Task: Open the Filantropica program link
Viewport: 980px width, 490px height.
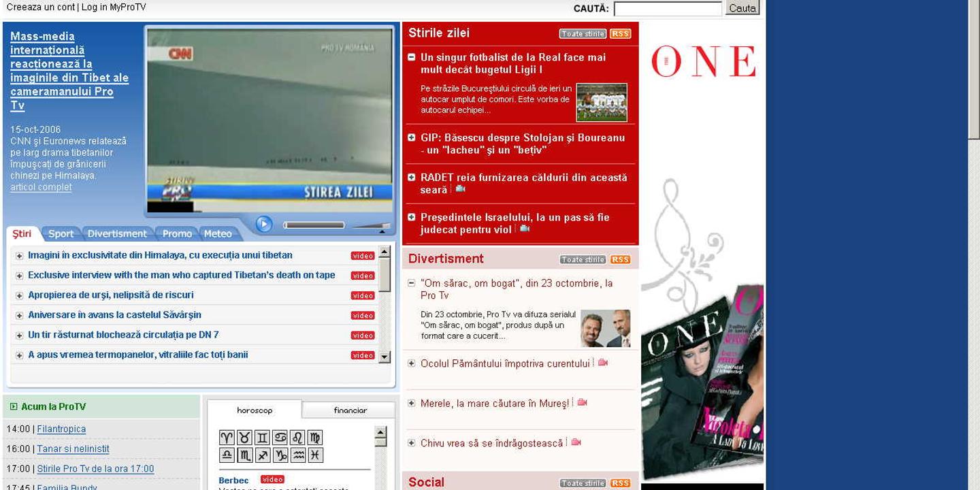Action: coord(61,429)
